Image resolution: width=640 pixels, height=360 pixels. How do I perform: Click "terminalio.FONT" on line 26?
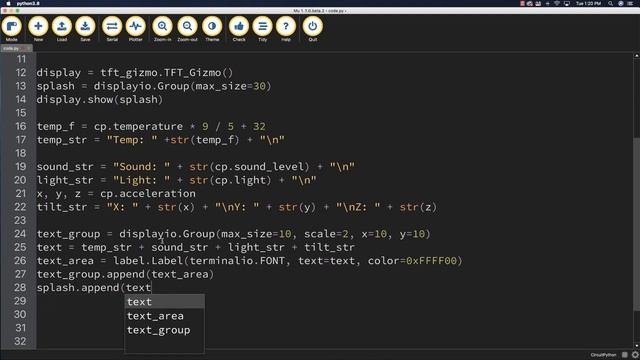click(237, 261)
